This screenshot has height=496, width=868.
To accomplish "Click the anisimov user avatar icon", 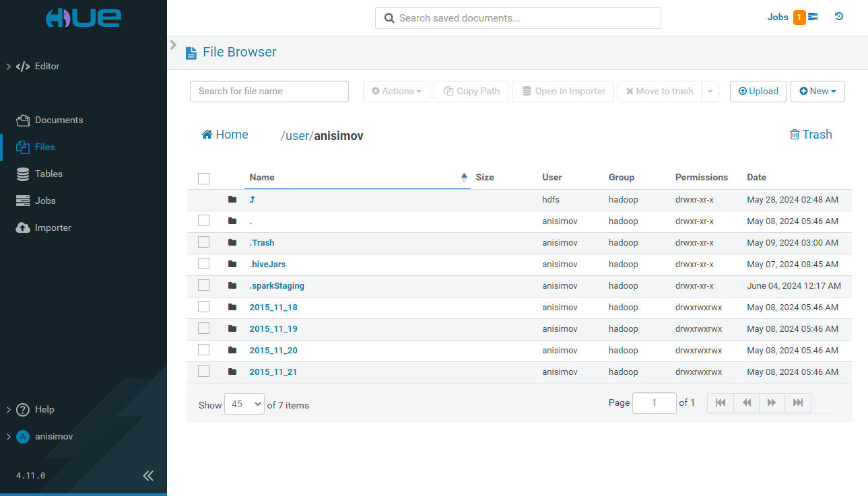I will [x=23, y=436].
